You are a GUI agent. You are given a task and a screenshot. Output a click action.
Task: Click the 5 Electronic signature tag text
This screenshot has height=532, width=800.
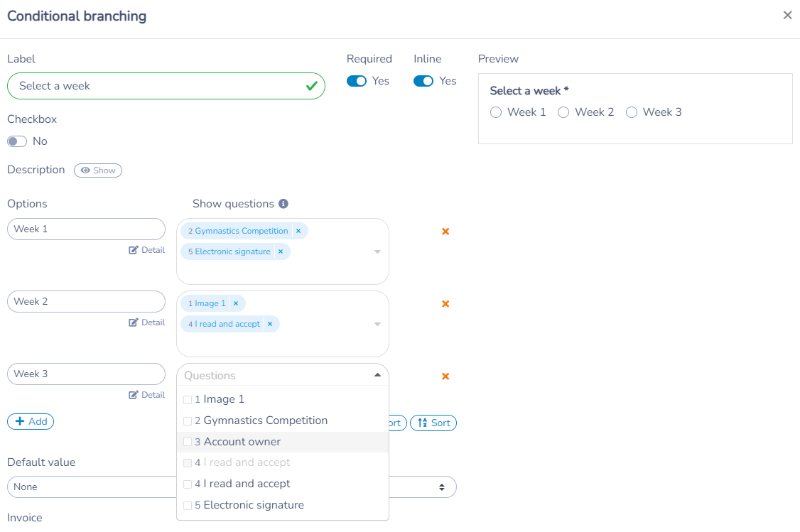coord(229,251)
